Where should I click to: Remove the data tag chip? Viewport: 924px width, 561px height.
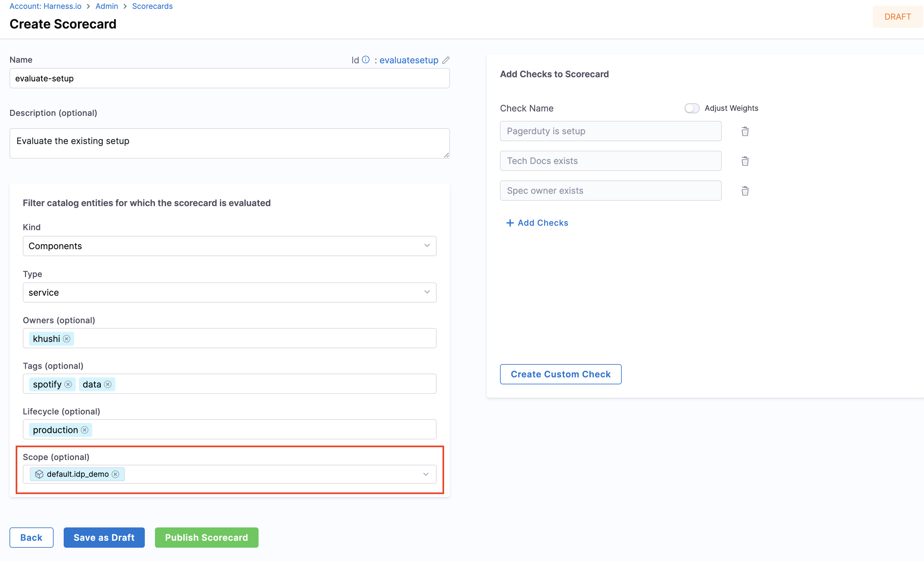coord(108,384)
